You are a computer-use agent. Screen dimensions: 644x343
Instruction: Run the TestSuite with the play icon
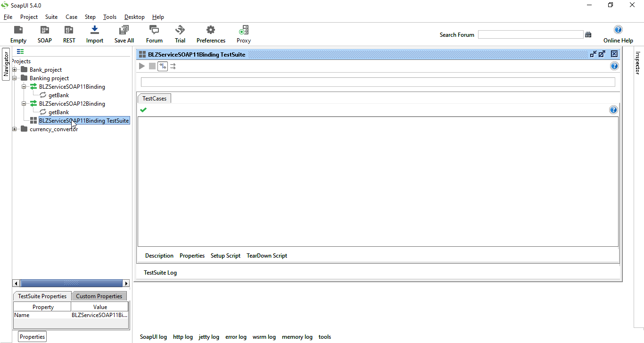tap(142, 66)
